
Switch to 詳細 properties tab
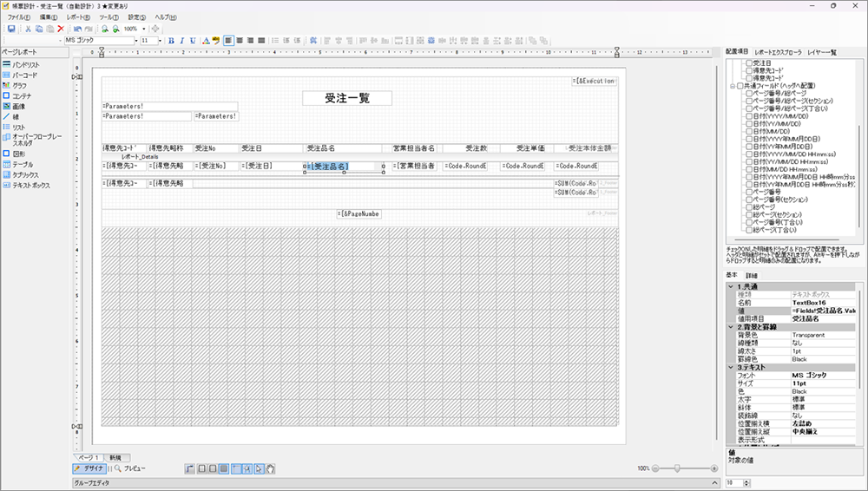[751, 275]
